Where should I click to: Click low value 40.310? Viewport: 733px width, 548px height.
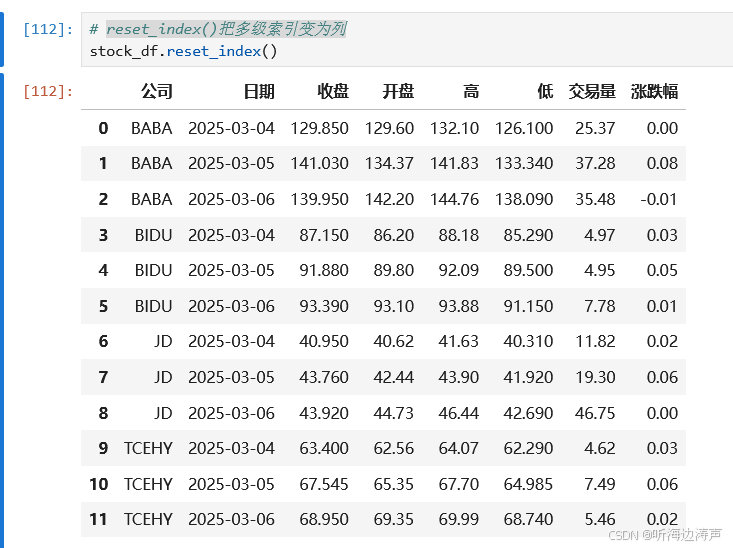coord(528,341)
